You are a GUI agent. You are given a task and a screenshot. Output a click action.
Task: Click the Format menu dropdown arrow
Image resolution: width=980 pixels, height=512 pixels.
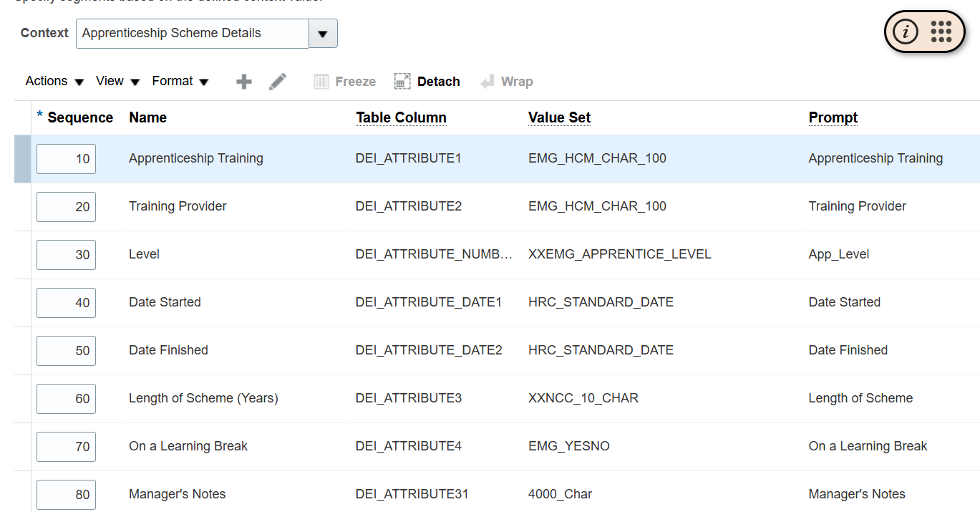(x=205, y=82)
